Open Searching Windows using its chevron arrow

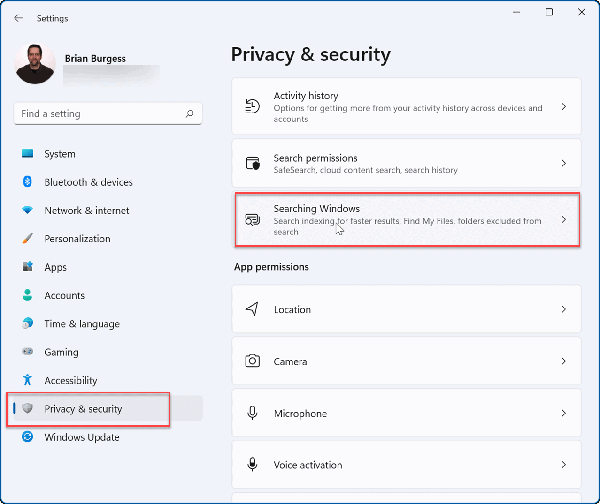coord(564,220)
